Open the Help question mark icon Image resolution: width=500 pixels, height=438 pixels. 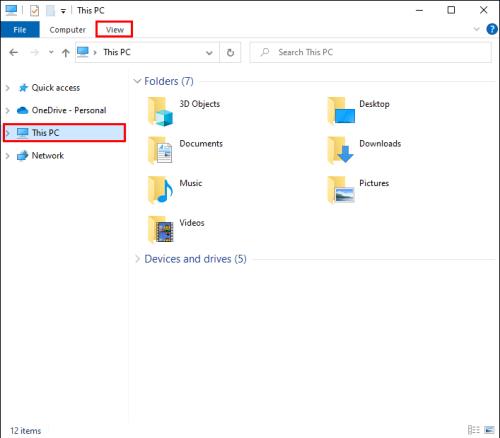[x=492, y=29]
